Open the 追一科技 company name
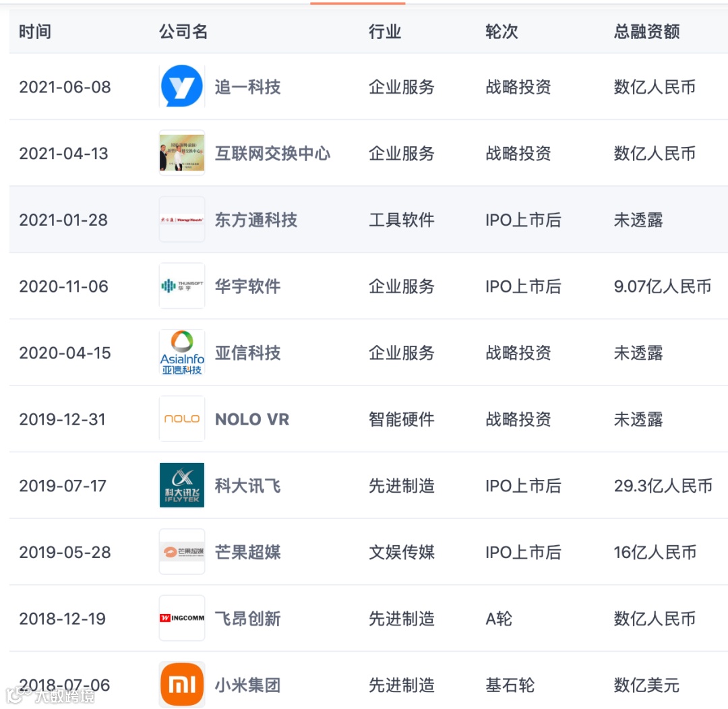 click(x=247, y=87)
